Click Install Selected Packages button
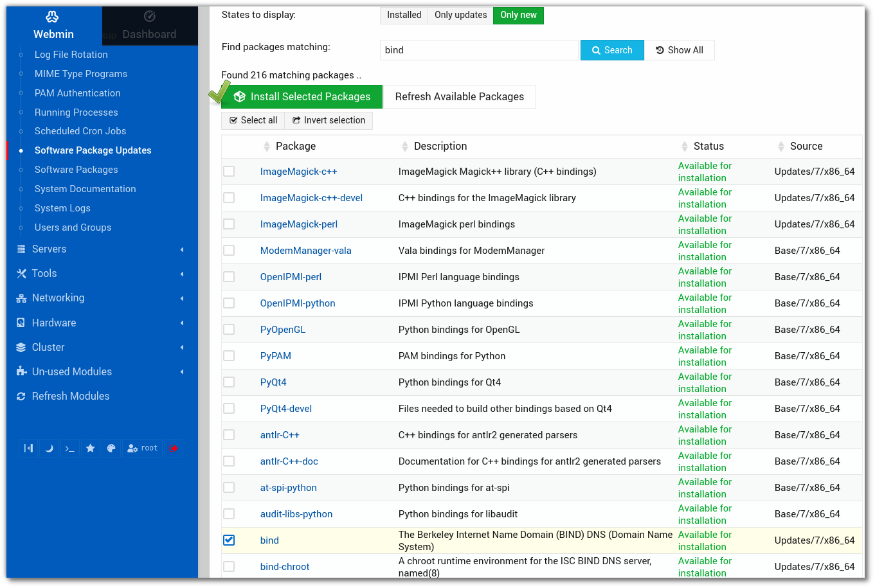The width and height of the screenshot is (875, 588). pyautogui.click(x=302, y=97)
